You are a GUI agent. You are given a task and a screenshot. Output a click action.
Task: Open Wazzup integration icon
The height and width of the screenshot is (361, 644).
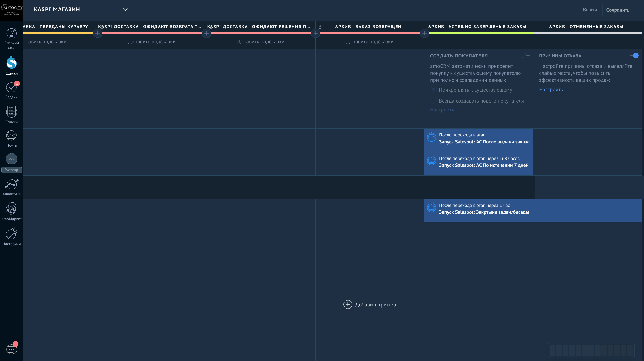tap(11, 159)
